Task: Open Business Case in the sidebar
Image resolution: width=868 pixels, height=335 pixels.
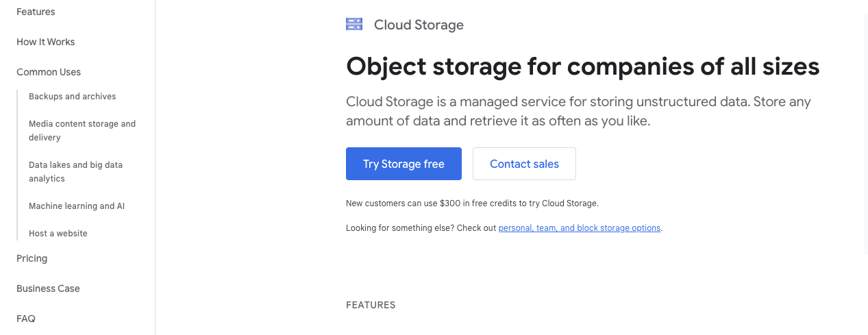Action: click(48, 288)
